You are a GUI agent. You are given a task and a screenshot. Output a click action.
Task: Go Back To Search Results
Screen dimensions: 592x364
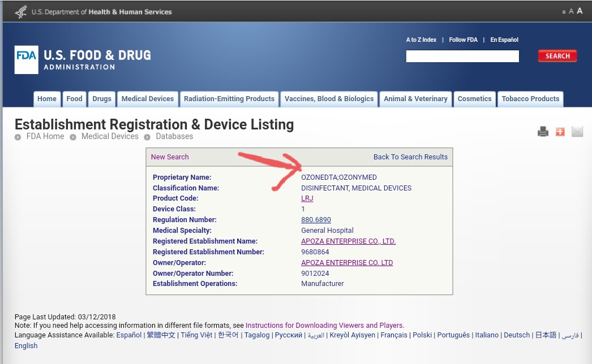(x=410, y=157)
